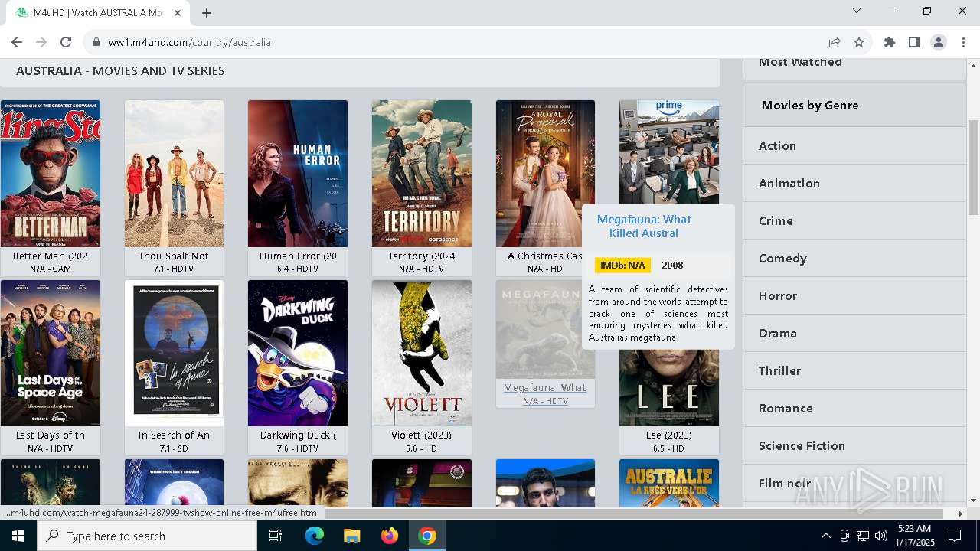Click the 'A Christmas Cas' title link
980x551 pixels.
[x=544, y=256]
